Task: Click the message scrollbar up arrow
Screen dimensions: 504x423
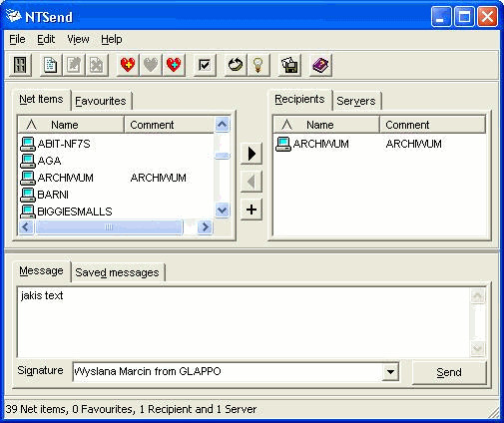Action: (x=478, y=296)
